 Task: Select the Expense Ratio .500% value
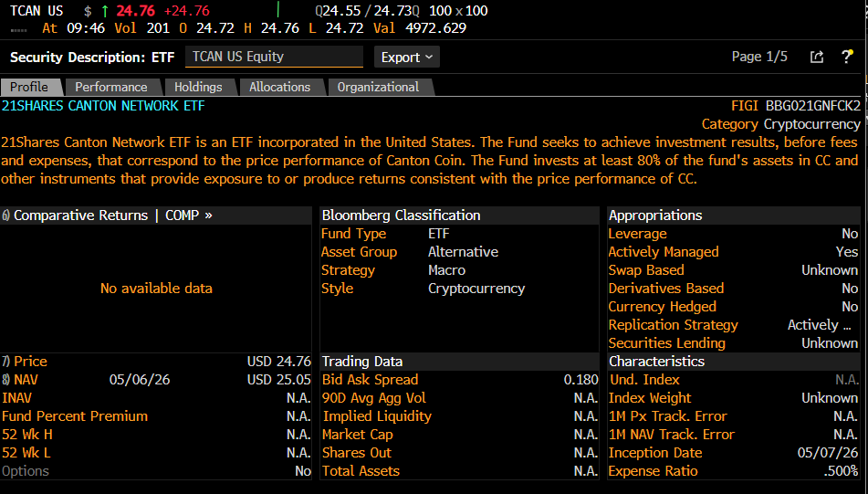click(841, 471)
